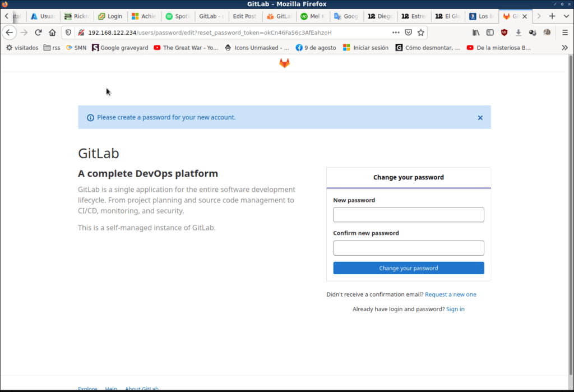This screenshot has width=574, height=392.
Task: Switch to the Estre tab
Action: pos(414,16)
